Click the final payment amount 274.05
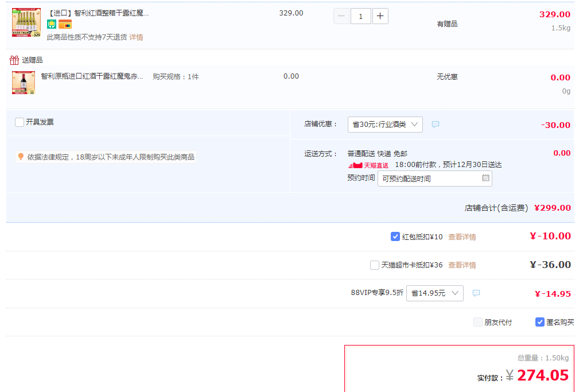Viewport: 583px width, 392px height. click(x=542, y=375)
